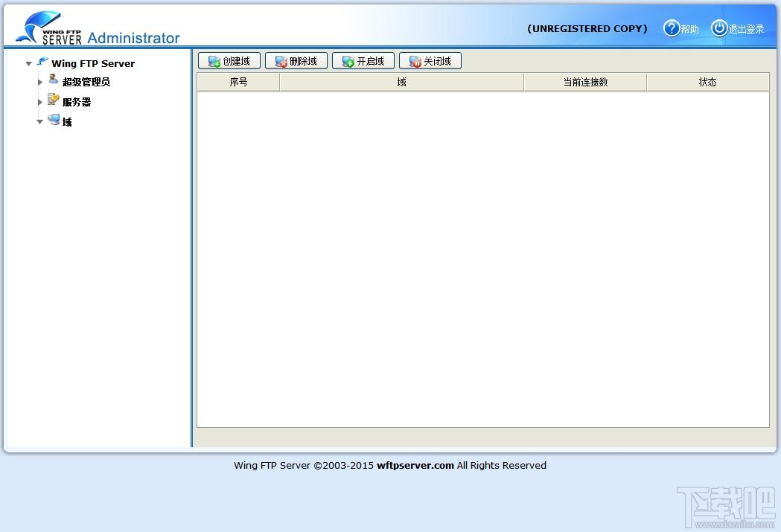
Task: Click the 删除域 delete domain button
Action: [x=296, y=61]
